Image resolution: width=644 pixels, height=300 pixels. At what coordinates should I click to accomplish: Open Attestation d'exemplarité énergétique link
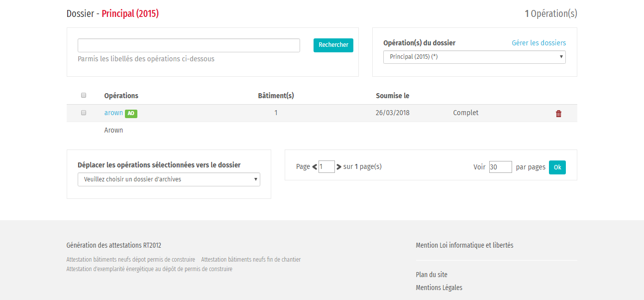point(149,269)
